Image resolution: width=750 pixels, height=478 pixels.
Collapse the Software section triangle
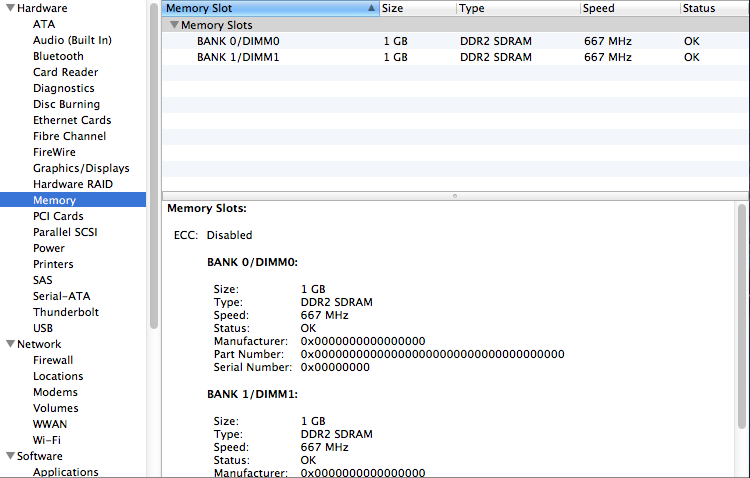[10, 456]
